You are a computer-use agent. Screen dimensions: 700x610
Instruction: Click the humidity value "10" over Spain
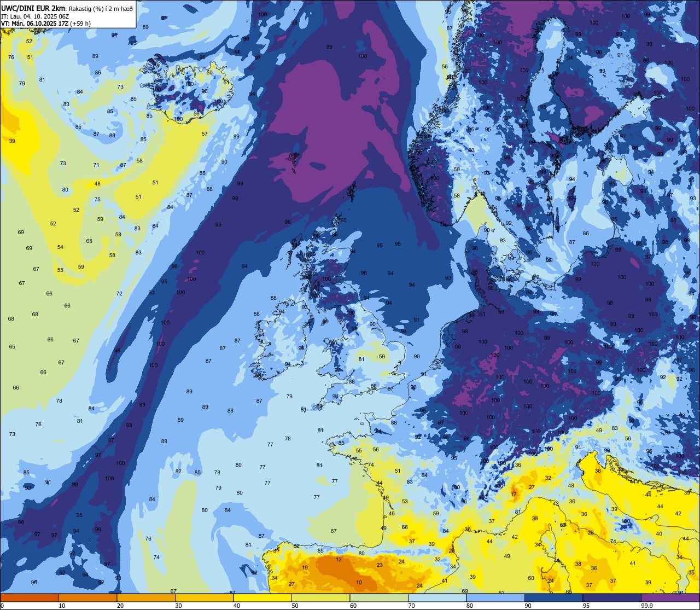(x=359, y=583)
